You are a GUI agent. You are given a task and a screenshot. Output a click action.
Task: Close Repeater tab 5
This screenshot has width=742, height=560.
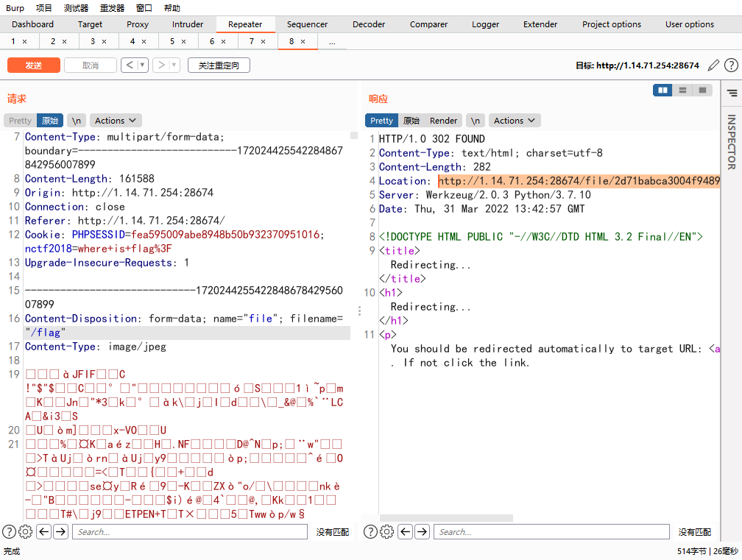(x=183, y=42)
